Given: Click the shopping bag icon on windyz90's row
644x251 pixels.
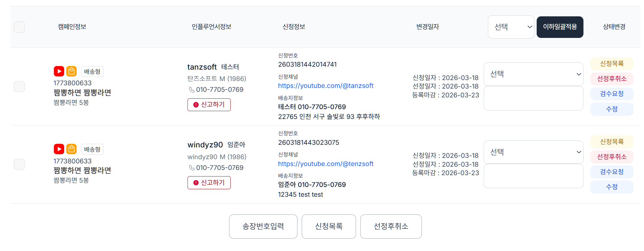Looking at the screenshot, I should (x=71, y=149).
